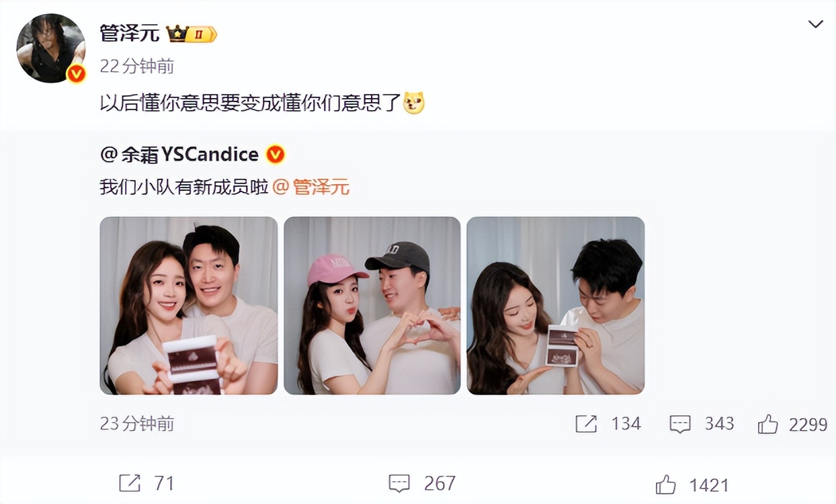
Task: Click the 22分钟前 timestamp
Action: [137, 66]
